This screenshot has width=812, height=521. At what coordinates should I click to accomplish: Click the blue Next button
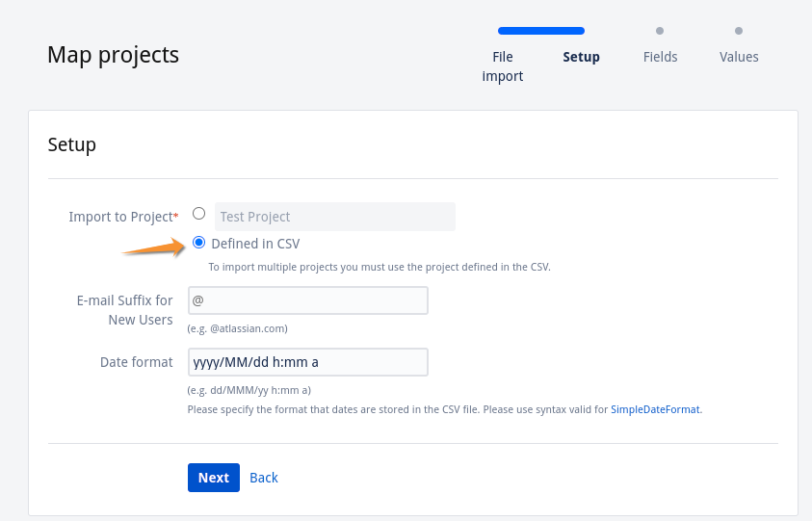(213, 478)
